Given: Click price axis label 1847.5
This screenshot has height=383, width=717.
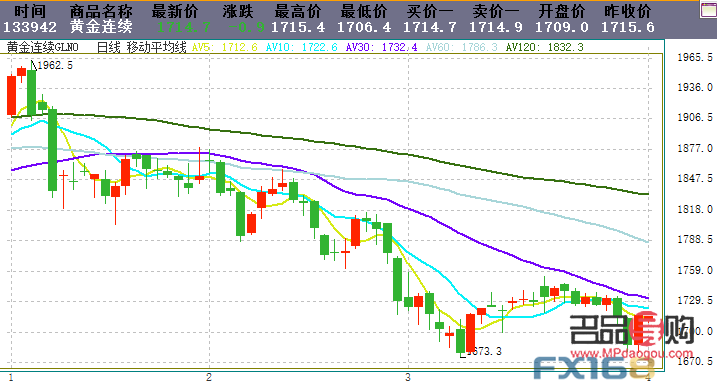Looking at the screenshot, I should coord(695,178).
